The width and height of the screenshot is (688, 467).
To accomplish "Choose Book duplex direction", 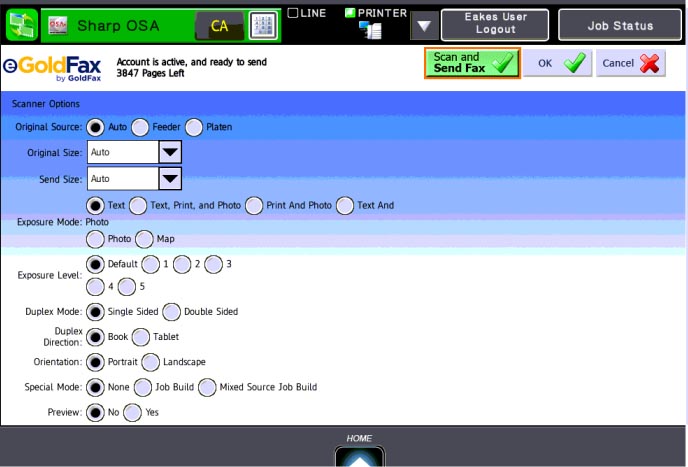I will click(x=95, y=337).
